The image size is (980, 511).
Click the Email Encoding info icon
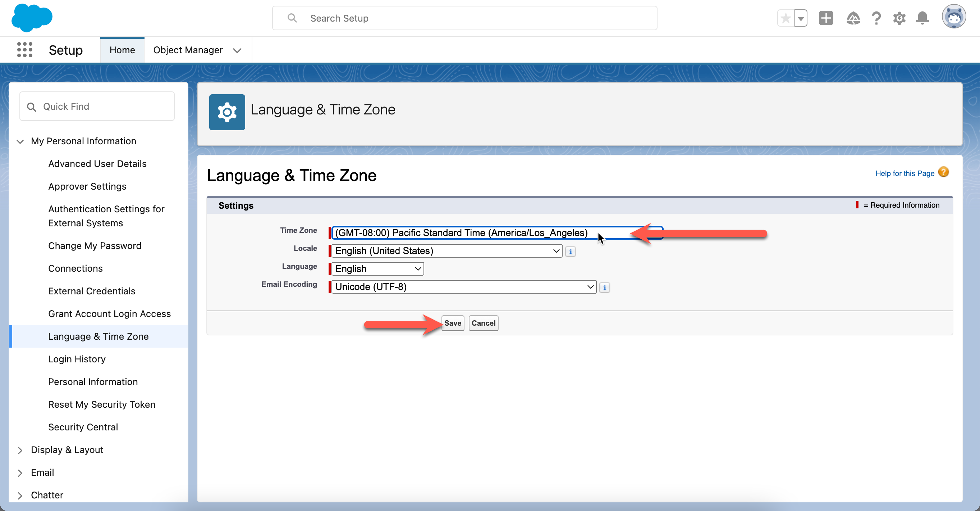(604, 288)
